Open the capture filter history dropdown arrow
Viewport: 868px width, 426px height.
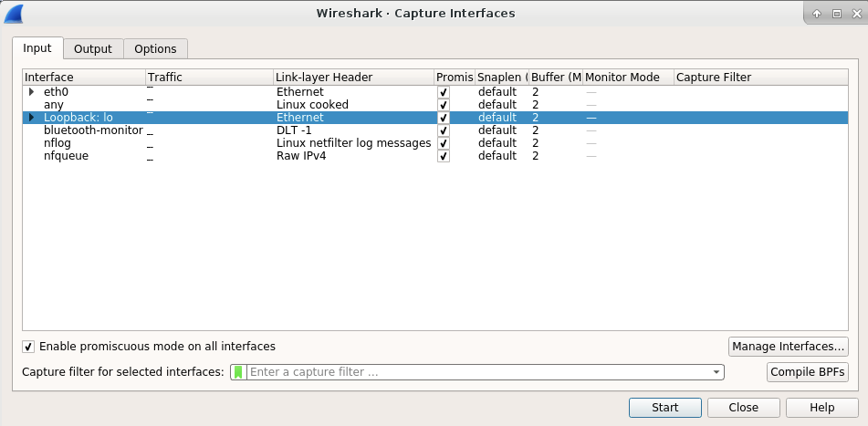716,372
